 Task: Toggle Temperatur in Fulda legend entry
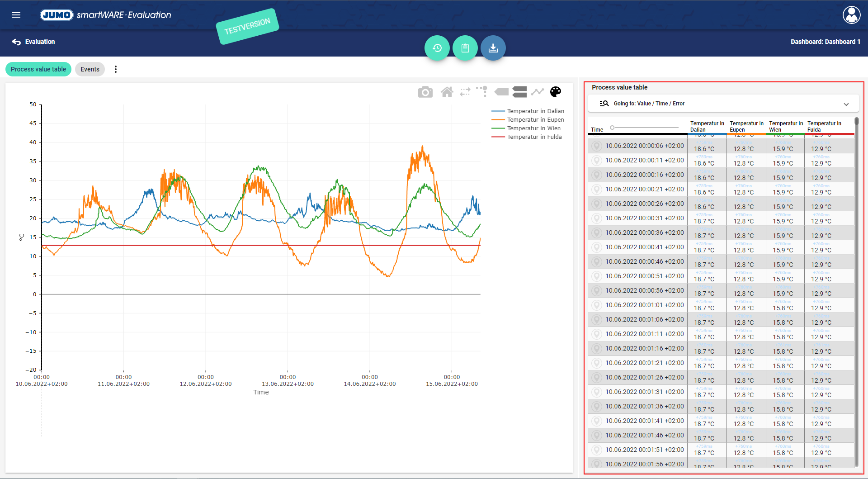534,137
